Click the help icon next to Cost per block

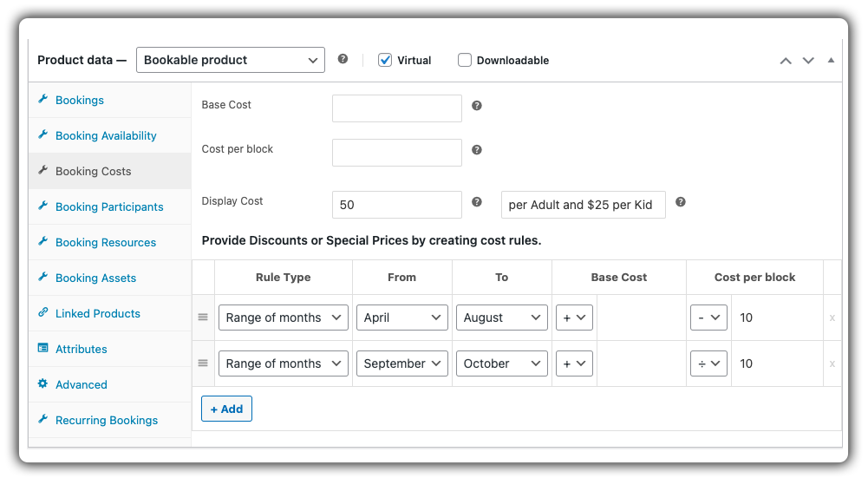click(x=477, y=149)
